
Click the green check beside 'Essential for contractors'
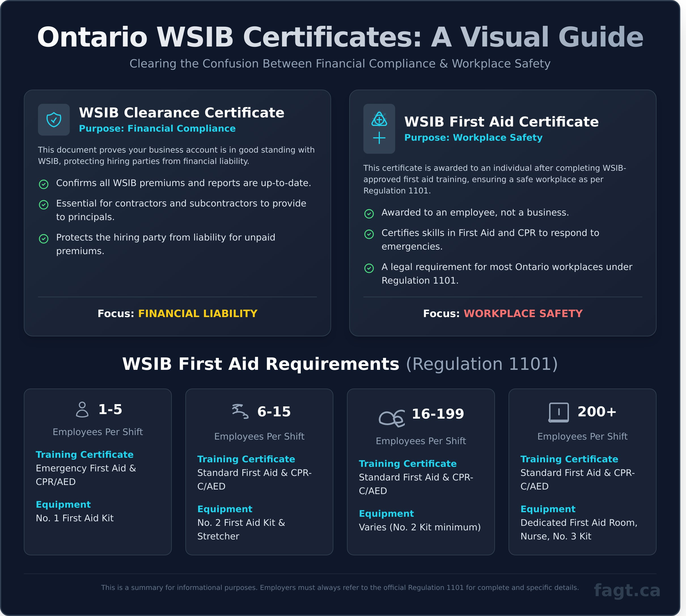(44, 204)
